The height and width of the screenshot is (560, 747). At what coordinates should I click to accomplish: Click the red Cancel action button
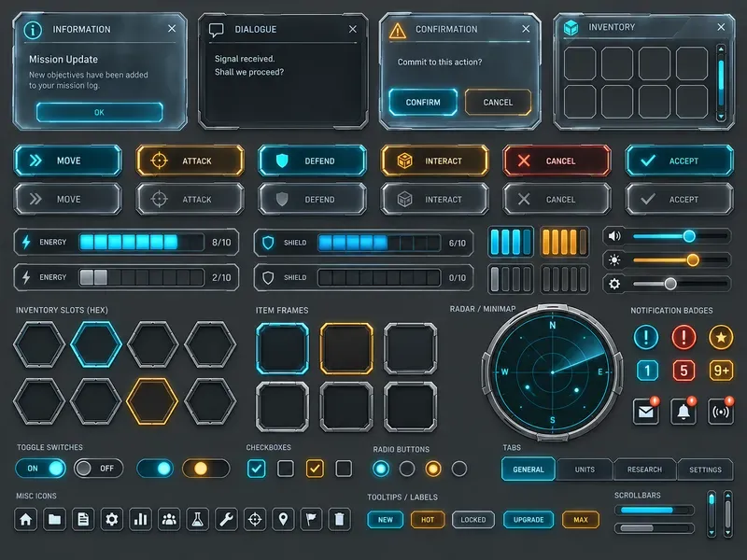557,161
